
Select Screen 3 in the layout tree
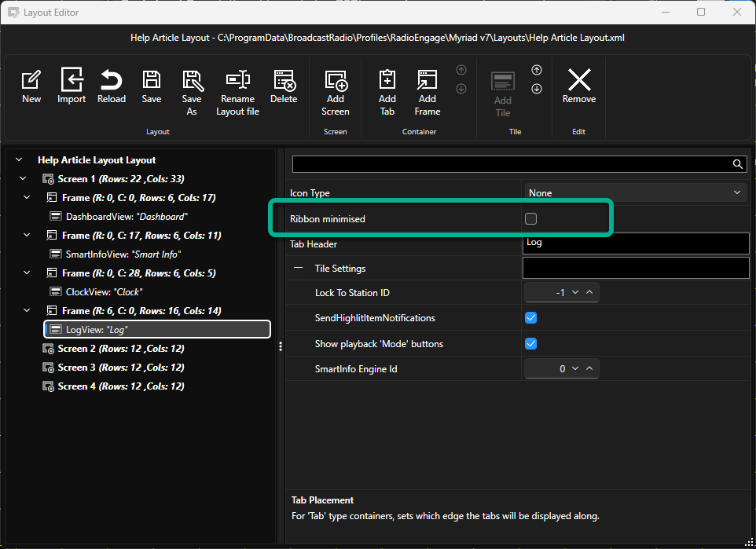click(114, 368)
